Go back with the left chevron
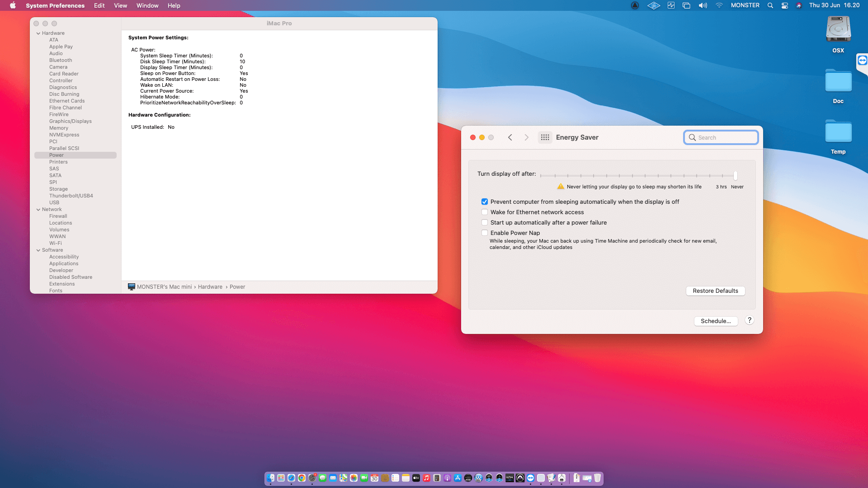868x488 pixels. point(510,137)
